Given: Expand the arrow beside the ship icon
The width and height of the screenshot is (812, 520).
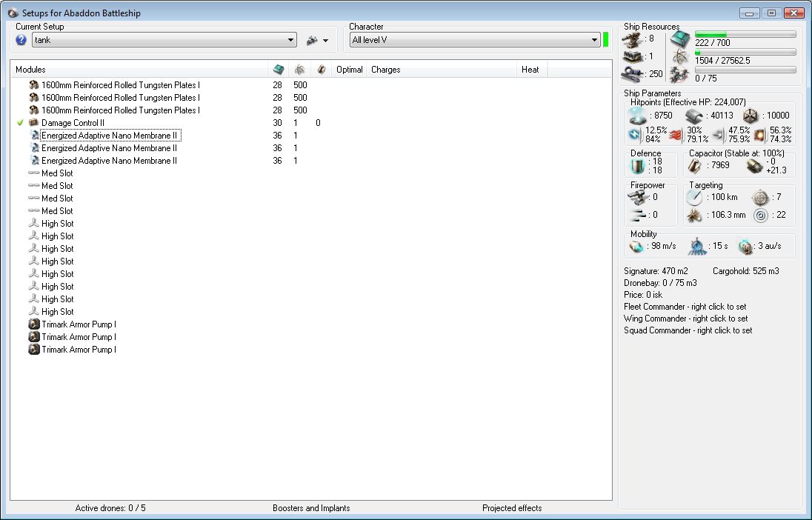Looking at the screenshot, I should click(325, 41).
